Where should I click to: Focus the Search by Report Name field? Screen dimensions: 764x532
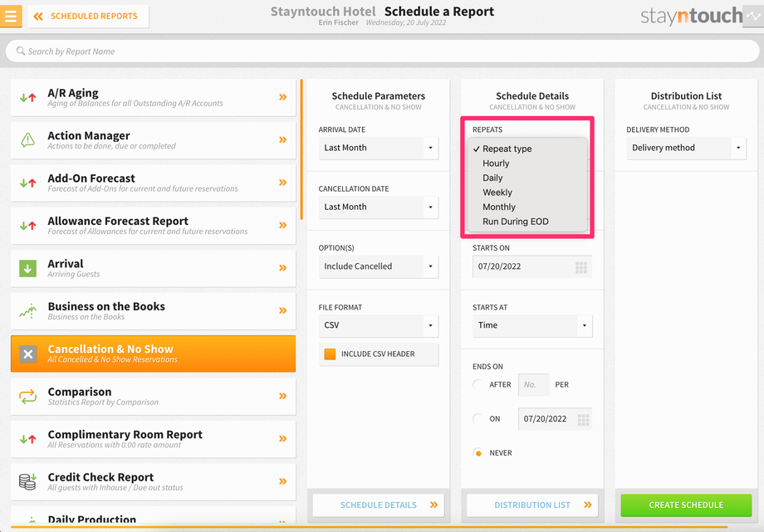[x=382, y=51]
